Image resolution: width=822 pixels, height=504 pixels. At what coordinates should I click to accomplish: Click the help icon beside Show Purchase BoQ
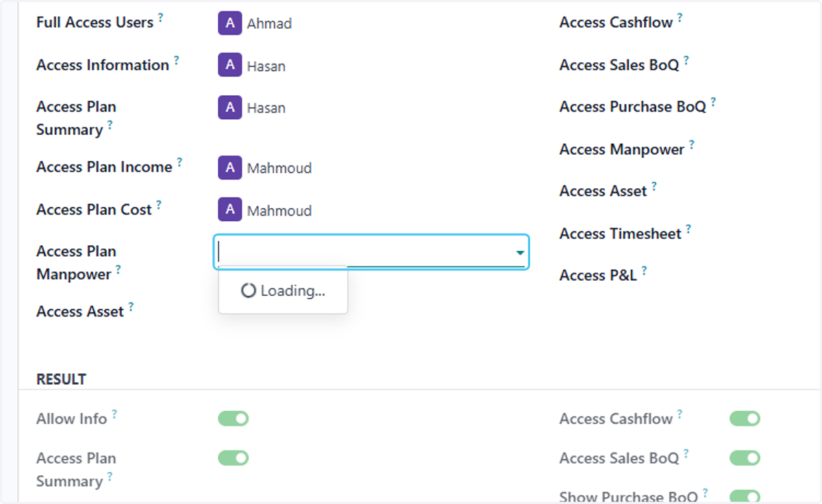pyautogui.click(x=706, y=493)
